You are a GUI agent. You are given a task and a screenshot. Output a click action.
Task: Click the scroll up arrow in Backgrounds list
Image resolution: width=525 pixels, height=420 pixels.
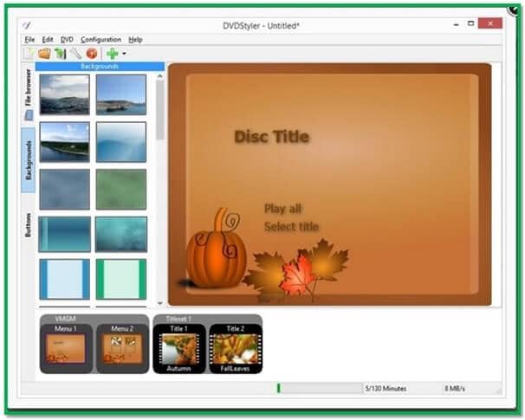(160, 76)
